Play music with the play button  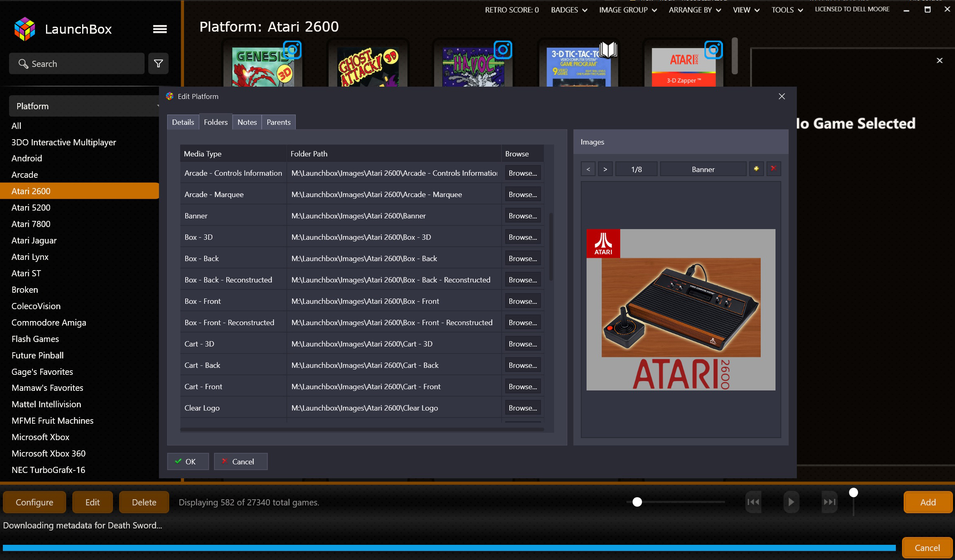(x=791, y=502)
